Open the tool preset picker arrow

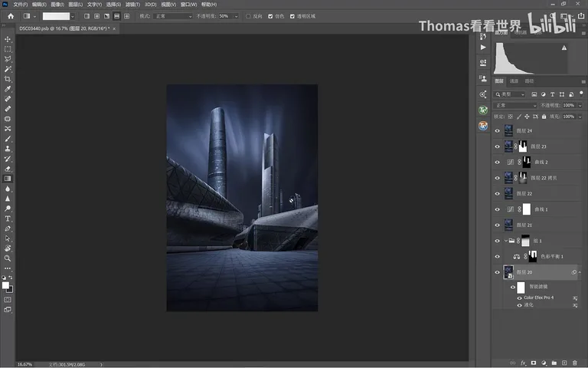[34, 16]
